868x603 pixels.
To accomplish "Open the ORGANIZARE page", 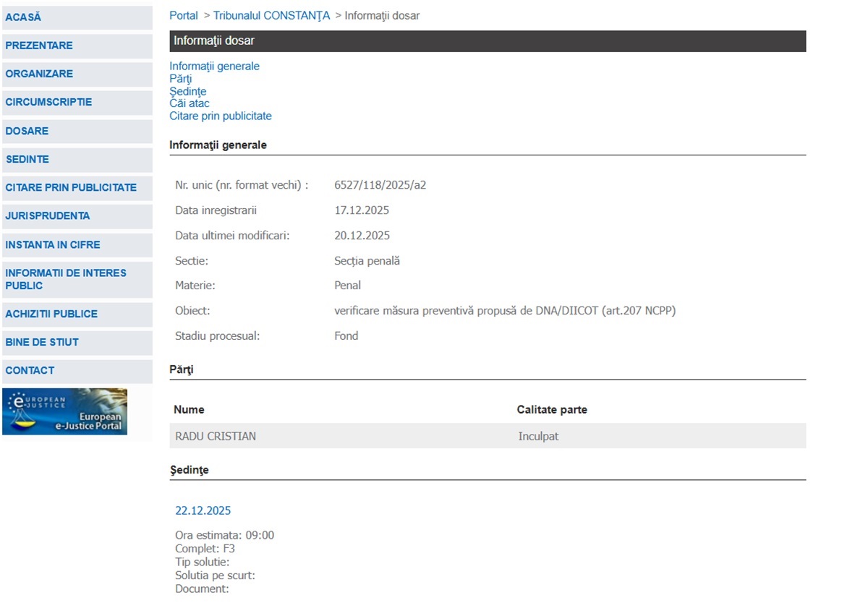I will tap(39, 74).
